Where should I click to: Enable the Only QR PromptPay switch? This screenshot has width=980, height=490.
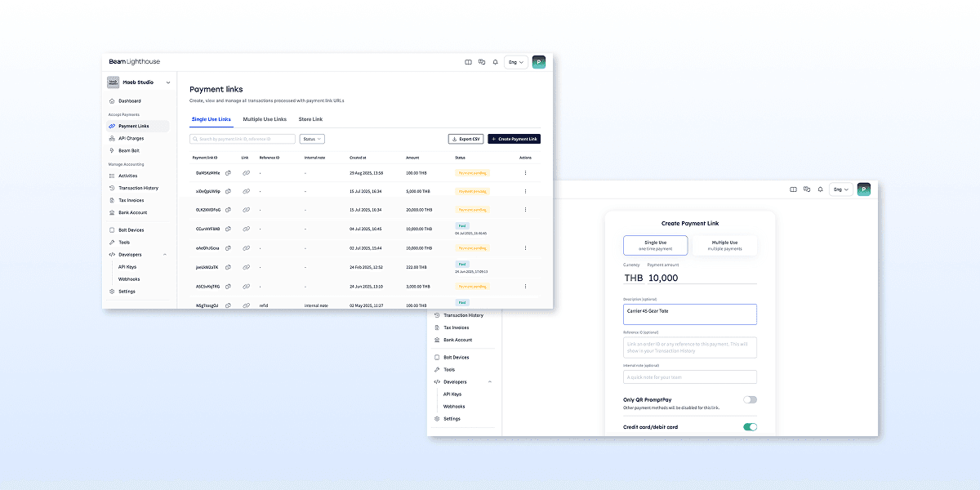coord(750,399)
